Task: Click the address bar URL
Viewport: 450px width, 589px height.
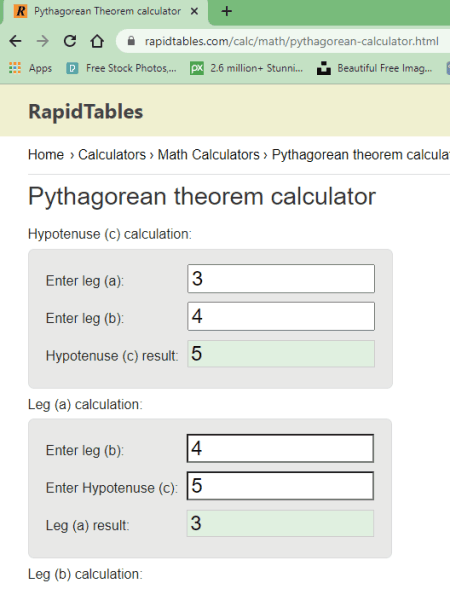Action: [291, 41]
